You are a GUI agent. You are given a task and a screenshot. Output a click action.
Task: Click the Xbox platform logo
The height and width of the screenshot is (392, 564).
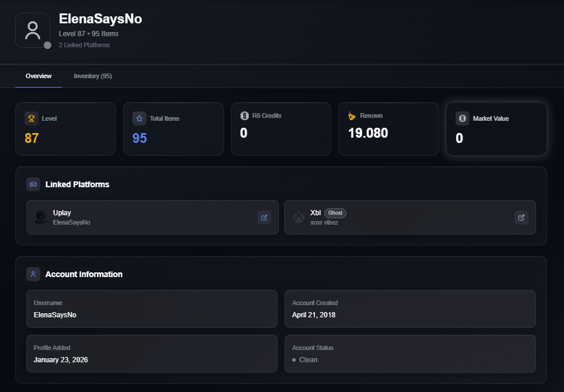pos(299,218)
